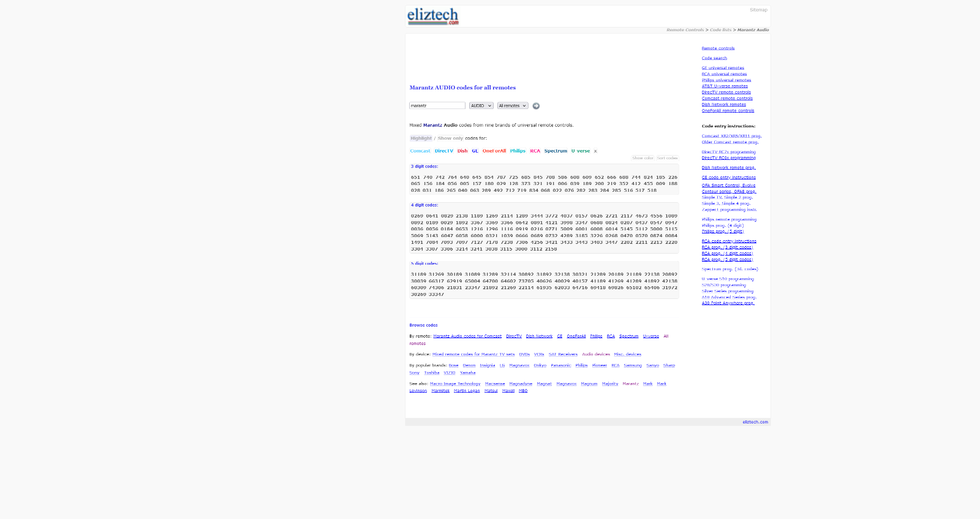Open Dish Network remotes sidebar link
Viewport: 980px width, 519px height.
point(724,105)
